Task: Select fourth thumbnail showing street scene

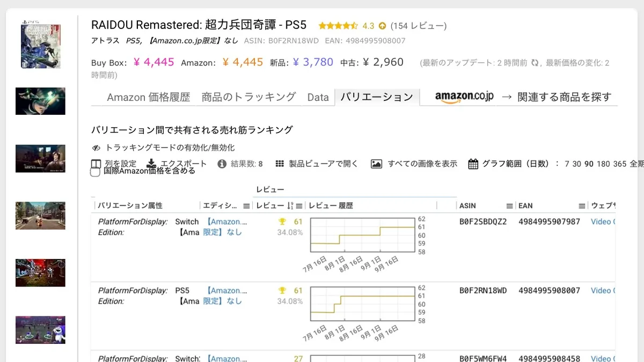Action: coord(40,216)
